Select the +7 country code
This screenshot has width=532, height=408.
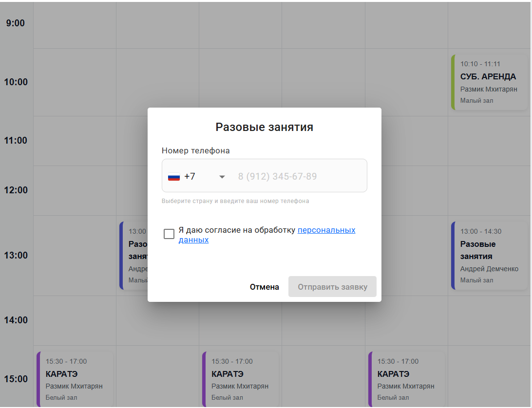pyautogui.click(x=190, y=176)
